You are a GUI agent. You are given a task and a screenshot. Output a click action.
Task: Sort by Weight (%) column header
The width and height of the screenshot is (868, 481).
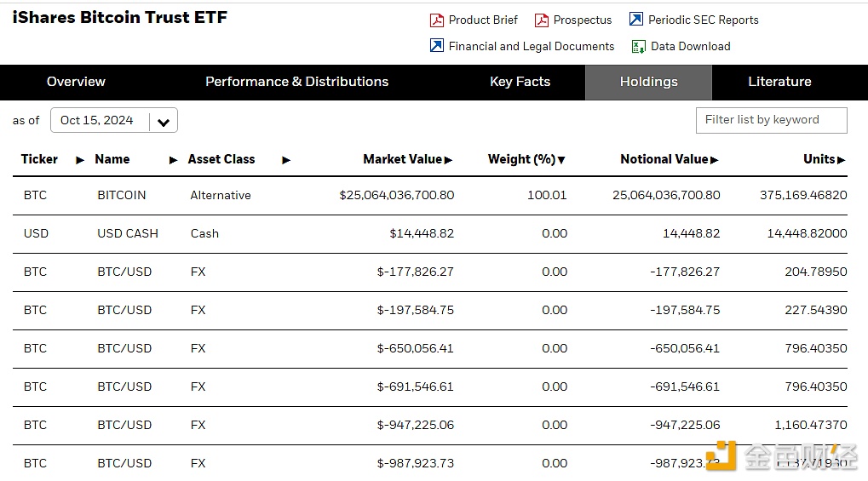click(x=521, y=159)
